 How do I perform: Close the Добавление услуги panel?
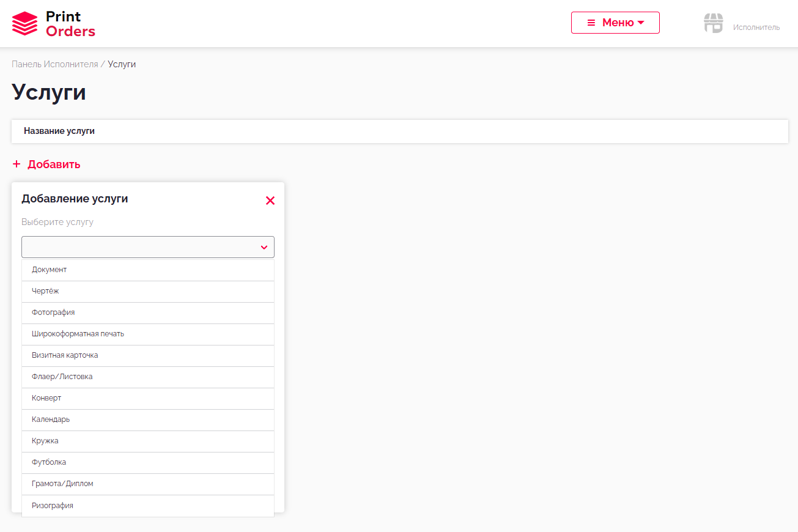270,201
